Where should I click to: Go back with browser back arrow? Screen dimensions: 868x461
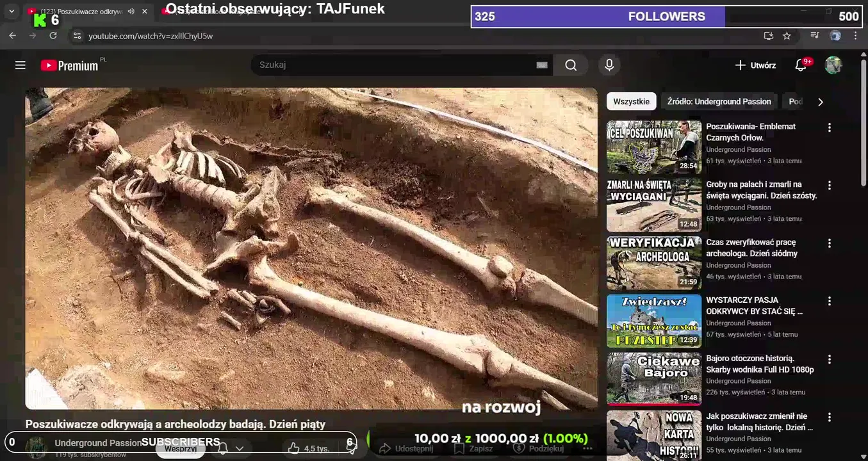point(12,36)
